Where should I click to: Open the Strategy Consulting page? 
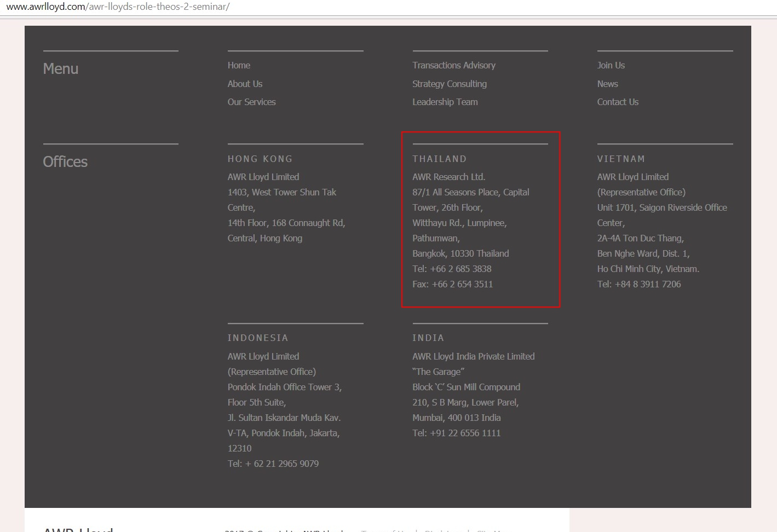[449, 84]
